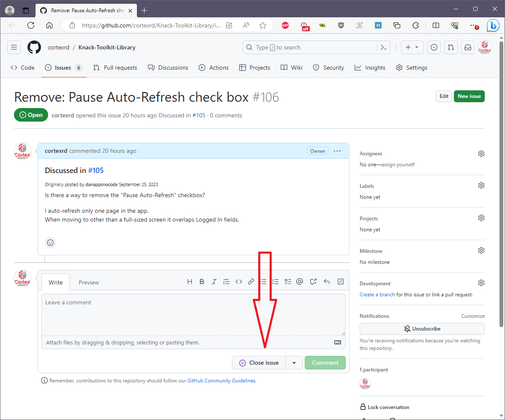Screen dimensions: 505x420
Task: Open the slash commands icon in editor toolbar
Action: click(341, 282)
